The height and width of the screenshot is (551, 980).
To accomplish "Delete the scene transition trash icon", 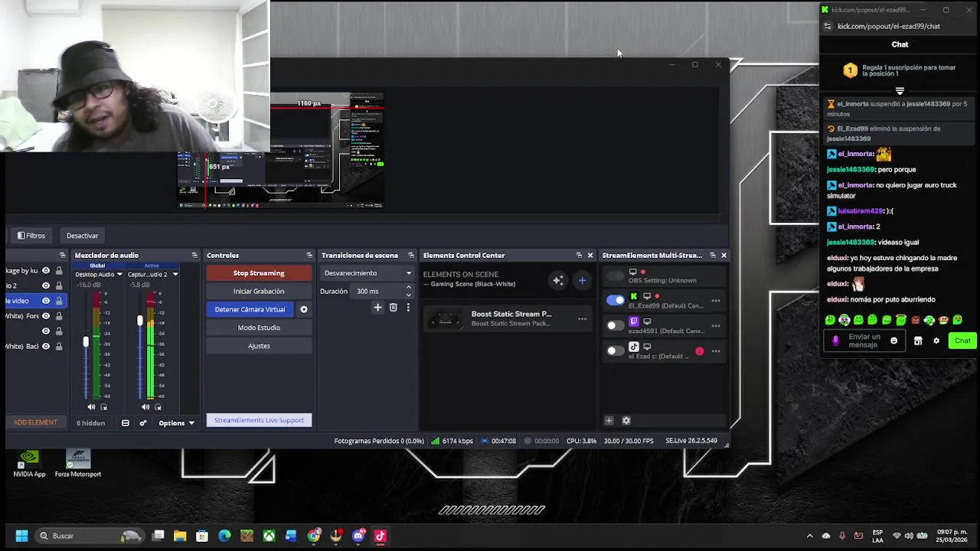I will tap(393, 308).
